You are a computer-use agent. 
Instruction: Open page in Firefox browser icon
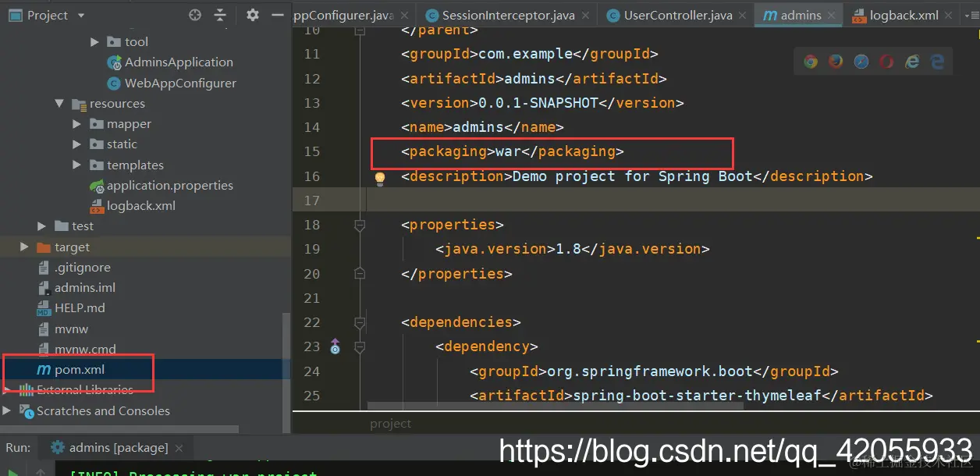pyautogui.click(x=836, y=62)
